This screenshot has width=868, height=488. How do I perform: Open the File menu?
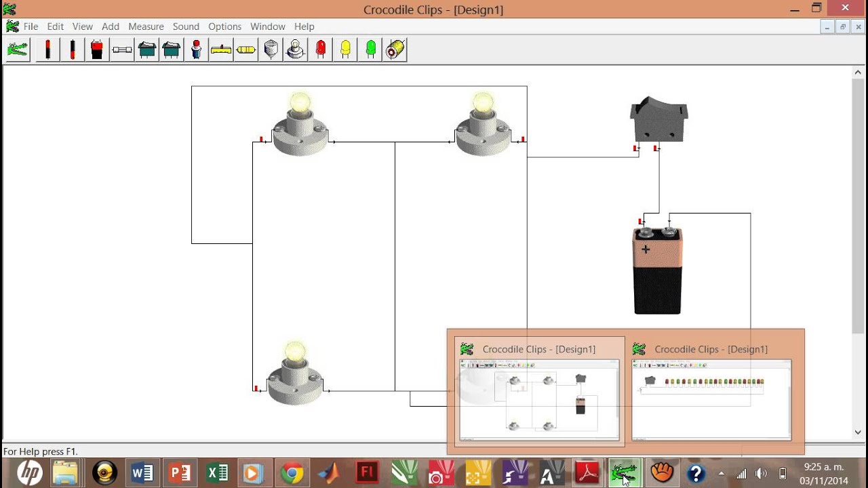31,26
